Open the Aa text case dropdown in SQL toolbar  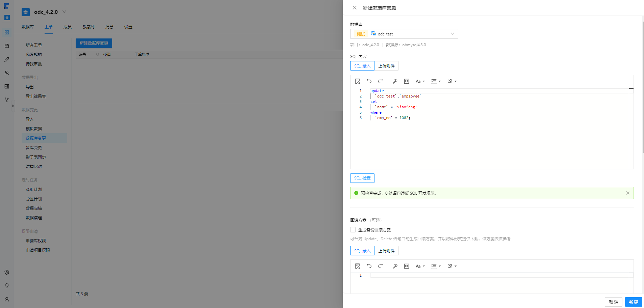pyautogui.click(x=420, y=81)
